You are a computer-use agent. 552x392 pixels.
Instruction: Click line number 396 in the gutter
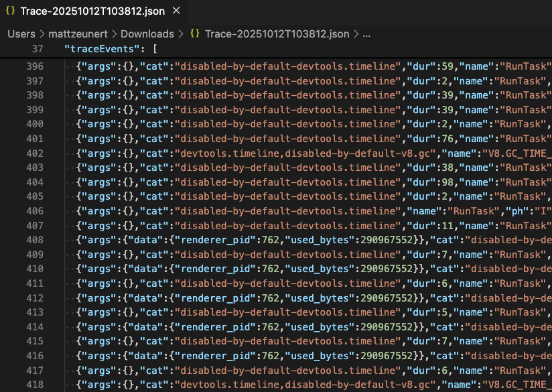[x=34, y=66]
